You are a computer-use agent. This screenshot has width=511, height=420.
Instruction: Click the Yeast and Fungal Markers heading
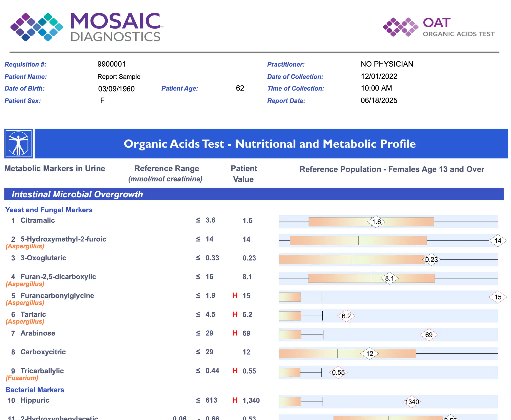click(x=49, y=210)
